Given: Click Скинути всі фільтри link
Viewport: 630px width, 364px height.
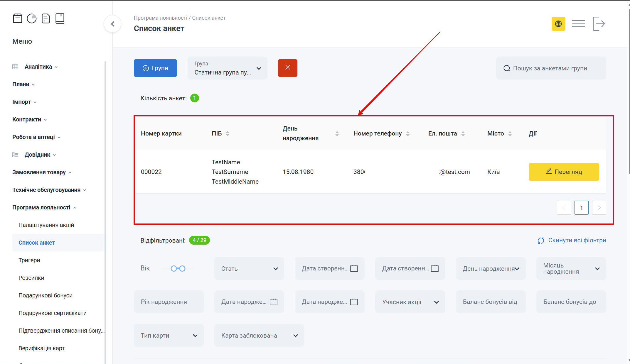Looking at the screenshot, I should coord(572,240).
